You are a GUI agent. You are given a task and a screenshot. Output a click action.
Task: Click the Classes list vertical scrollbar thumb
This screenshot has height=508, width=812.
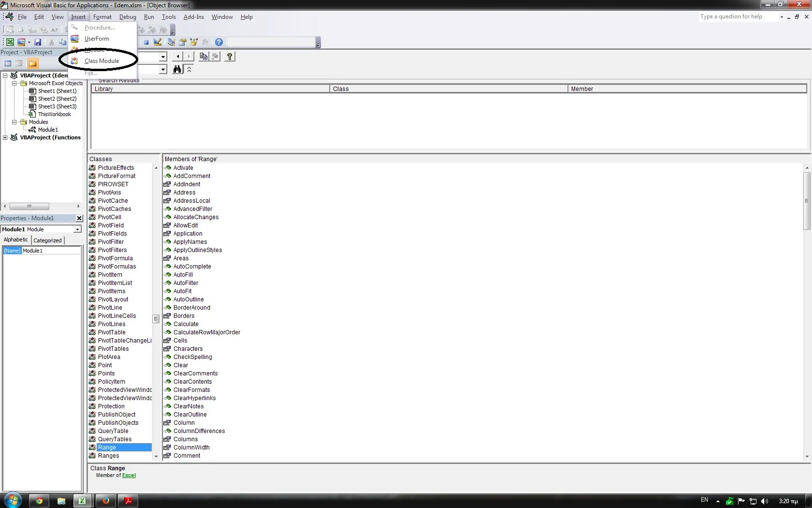point(156,319)
